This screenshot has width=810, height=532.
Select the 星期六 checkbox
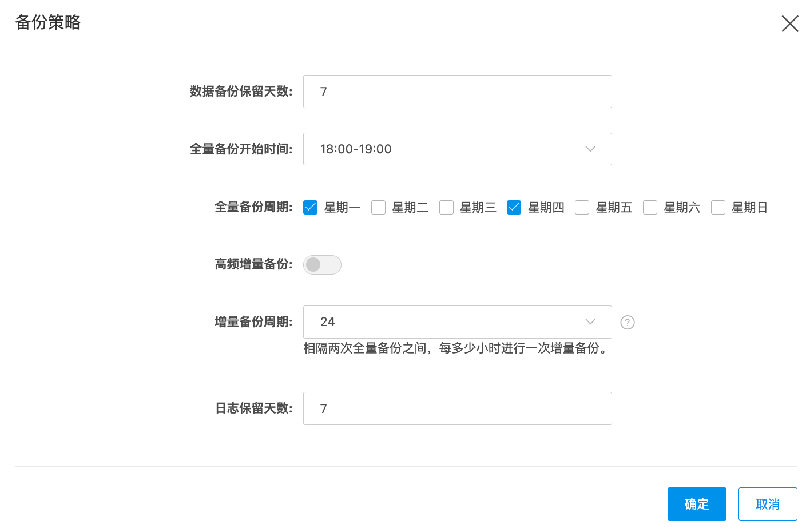pyautogui.click(x=650, y=207)
